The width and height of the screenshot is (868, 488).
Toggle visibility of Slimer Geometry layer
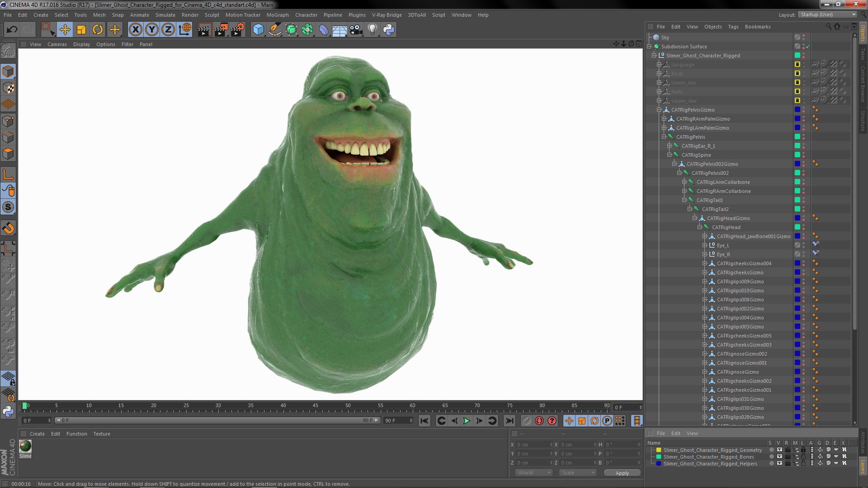point(779,450)
